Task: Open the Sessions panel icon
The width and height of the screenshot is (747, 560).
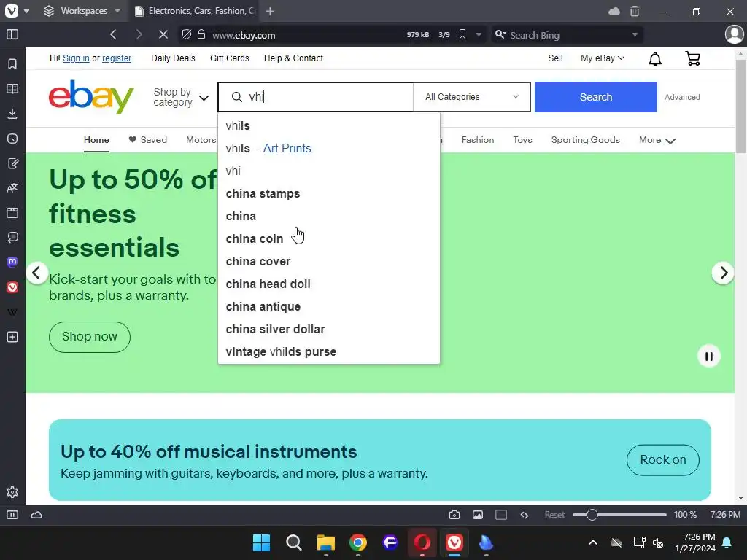Action: (x=12, y=237)
